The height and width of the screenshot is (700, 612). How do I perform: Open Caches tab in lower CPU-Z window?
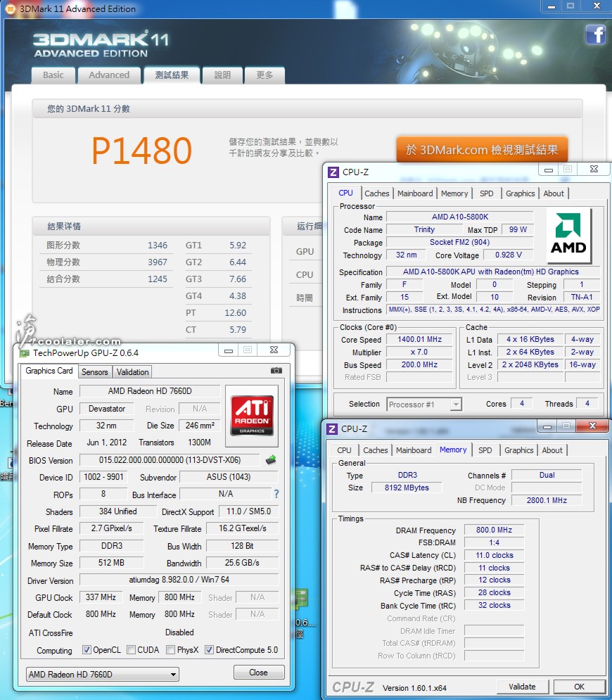coord(376,450)
